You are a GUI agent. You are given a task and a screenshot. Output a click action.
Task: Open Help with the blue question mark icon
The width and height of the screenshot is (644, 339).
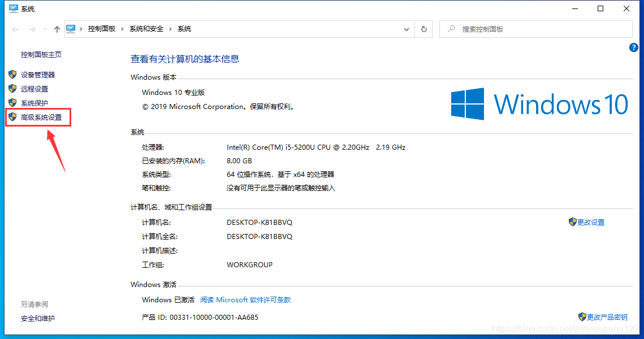634,47
